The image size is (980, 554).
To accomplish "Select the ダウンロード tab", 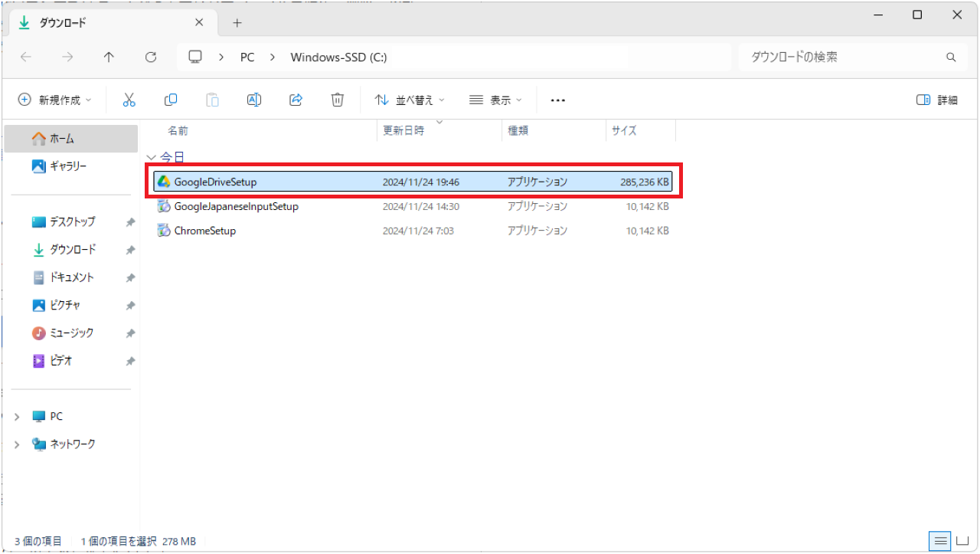I will [x=111, y=23].
